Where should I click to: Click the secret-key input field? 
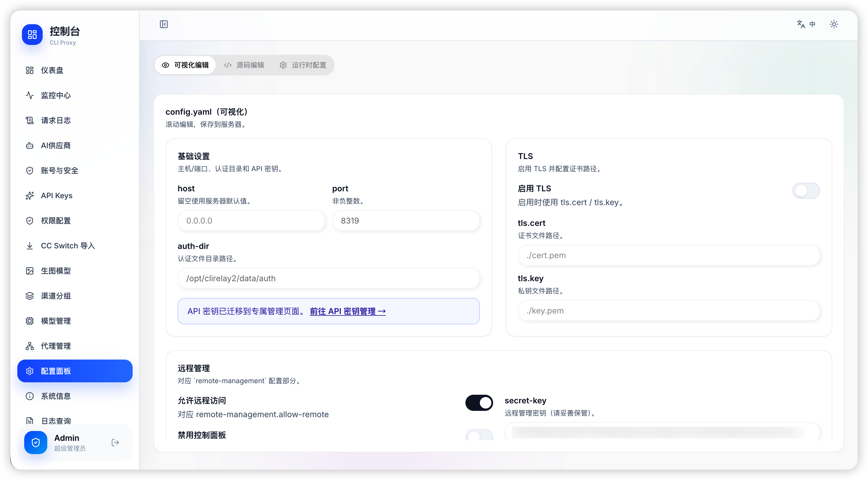tap(662, 432)
